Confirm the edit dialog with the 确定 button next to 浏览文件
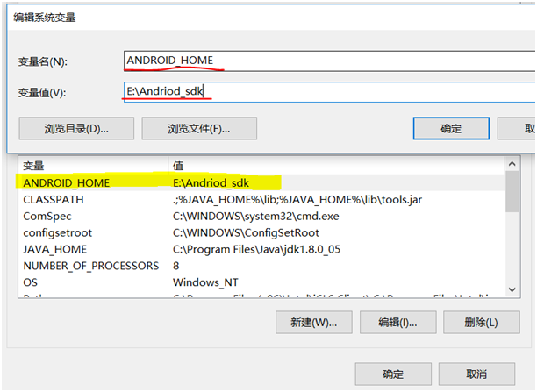This screenshot has height=392, width=537. point(451,129)
